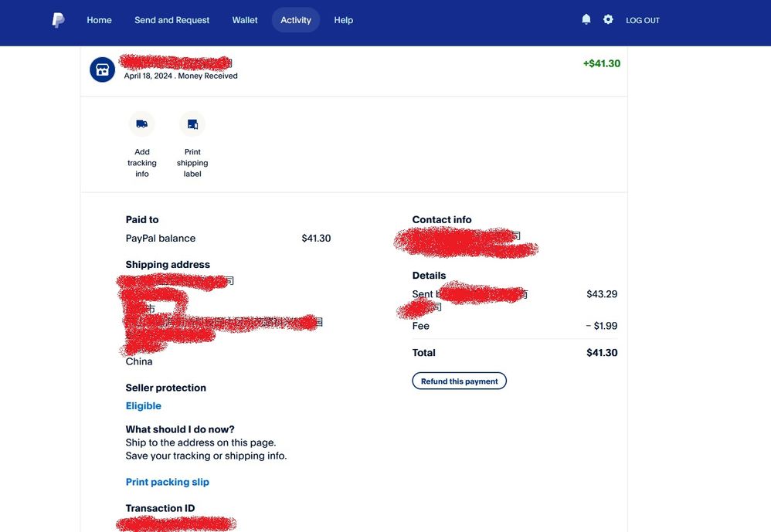771x532 pixels.
Task: Open the Wallet section
Action: click(x=245, y=19)
